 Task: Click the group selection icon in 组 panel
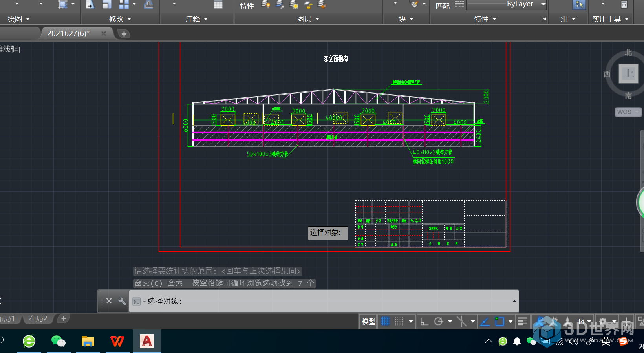click(x=579, y=4)
